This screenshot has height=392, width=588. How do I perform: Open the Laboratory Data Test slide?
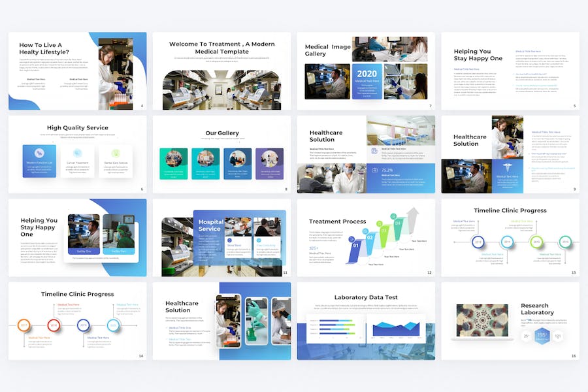(366, 321)
